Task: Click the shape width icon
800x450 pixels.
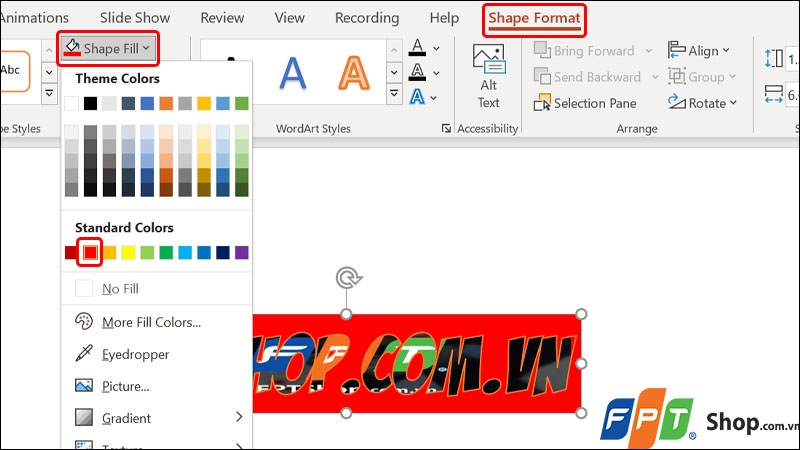Action: (x=773, y=94)
